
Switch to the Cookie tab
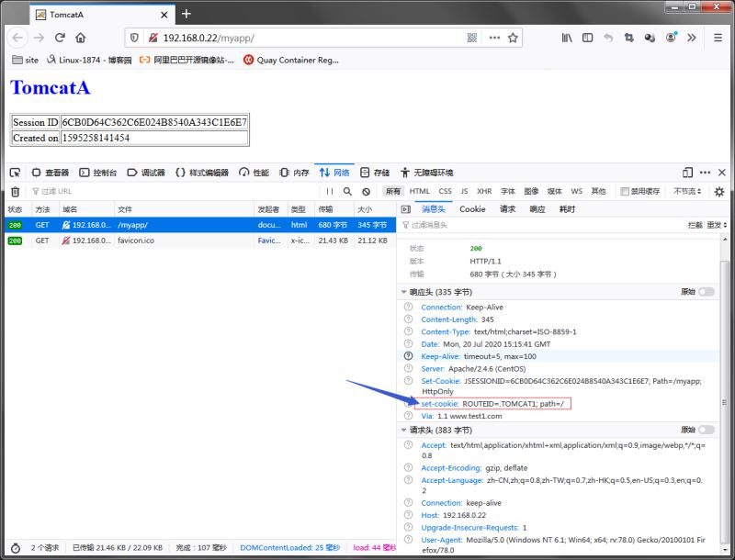point(472,209)
